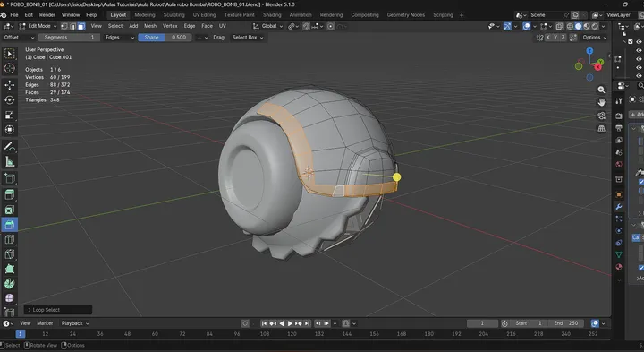
Task: Click the pan hand viewport icon
Action: (x=601, y=102)
